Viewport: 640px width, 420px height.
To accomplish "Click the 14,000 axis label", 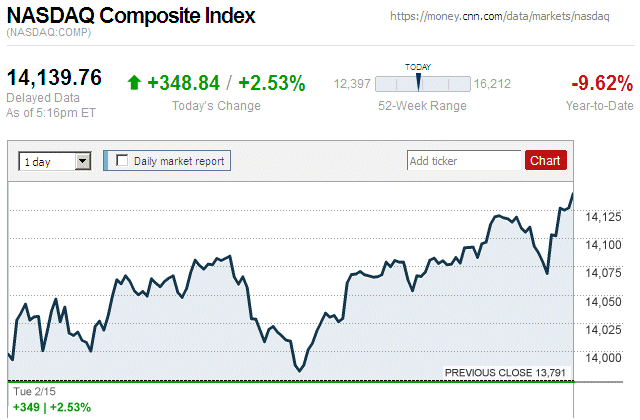I will click(x=603, y=358).
